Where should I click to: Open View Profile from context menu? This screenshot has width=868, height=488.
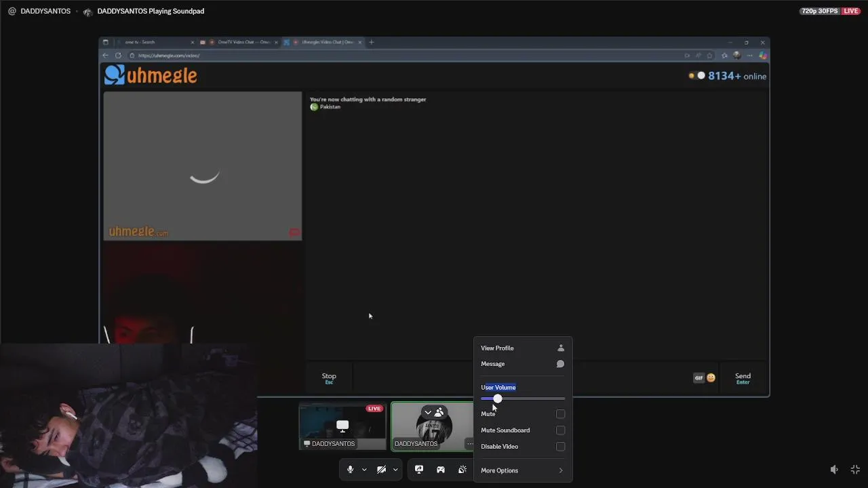click(x=522, y=348)
